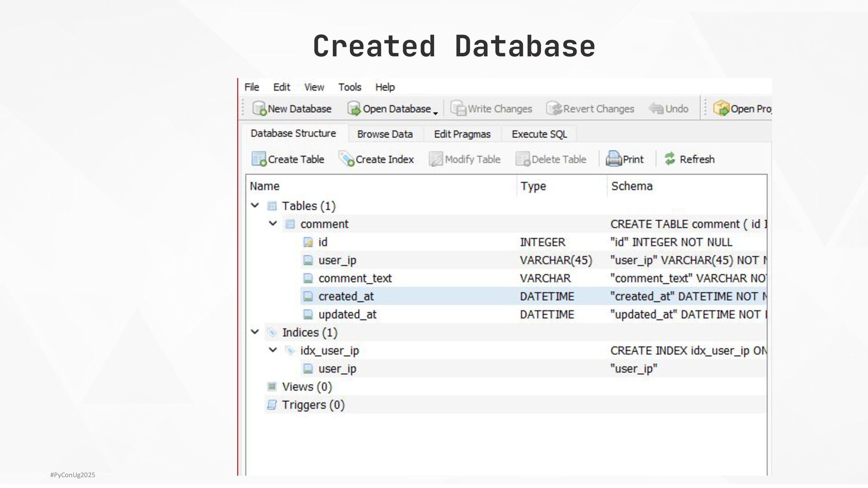The width and height of the screenshot is (868, 488).
Task: Click the VARCHAR(45) type cell
Action: click(556, 260)
